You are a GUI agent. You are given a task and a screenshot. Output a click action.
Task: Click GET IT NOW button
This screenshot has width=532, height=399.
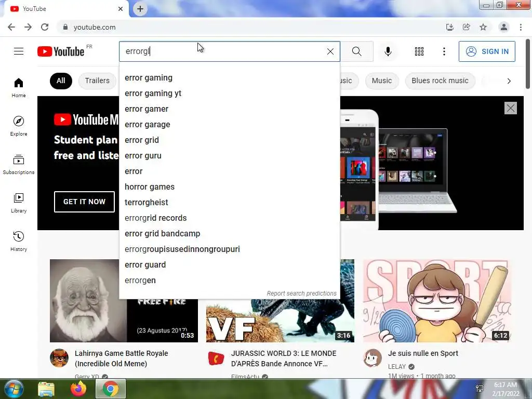(x=84, y=202)
